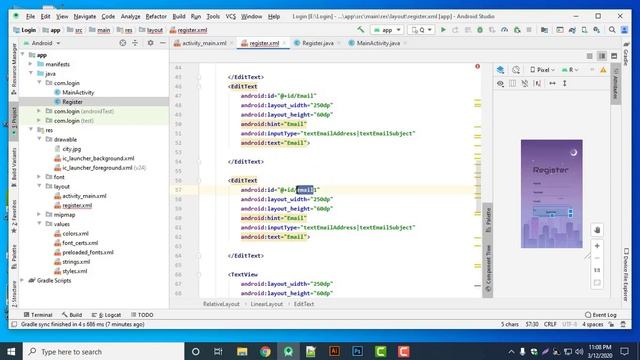Switch editor to Split view
This screenshot has height=360, width=640.
[x=602, y=56]
